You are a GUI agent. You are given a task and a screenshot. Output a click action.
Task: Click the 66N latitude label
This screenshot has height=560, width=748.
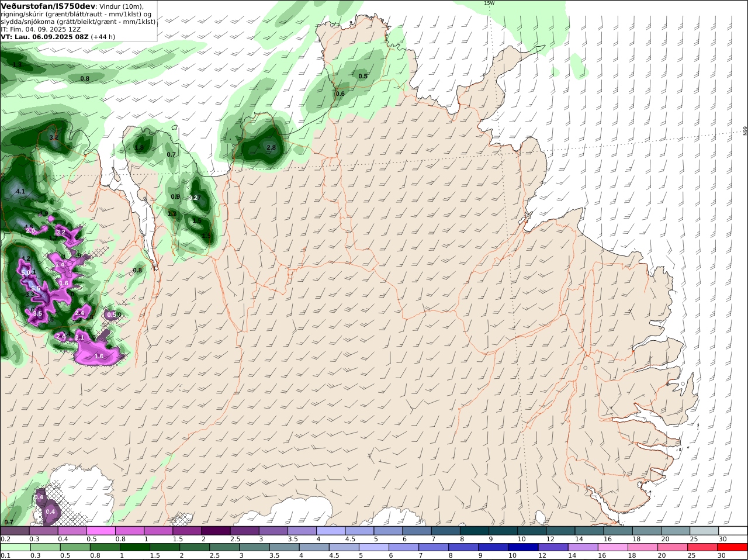click(745, 131)
